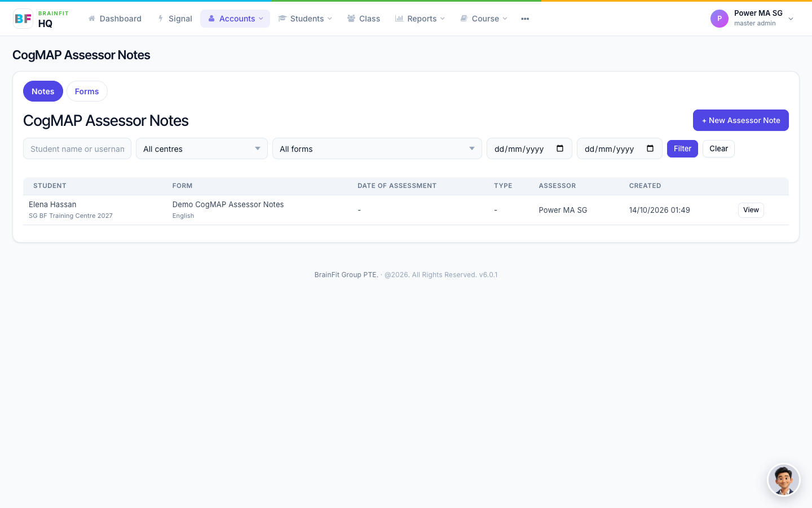The height and width of the screenshot is (508, 812).
Task: Open the more options ellipsis menu
Action: click(x=525, y=19)
